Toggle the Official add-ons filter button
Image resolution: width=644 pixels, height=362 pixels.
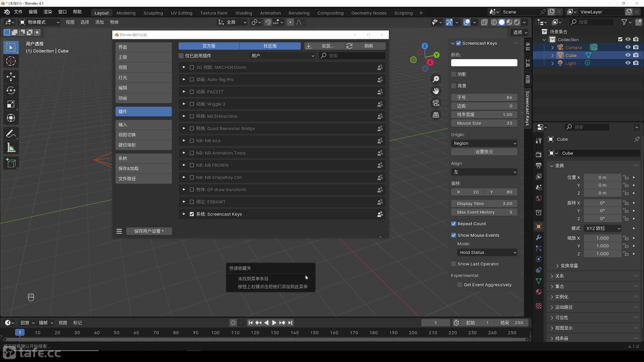tap(209, 46)
